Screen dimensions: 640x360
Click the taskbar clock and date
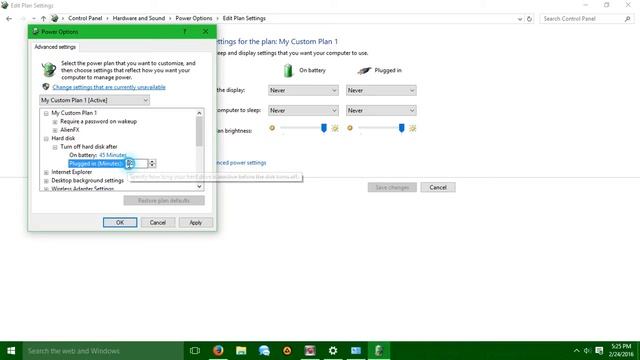pos(621,350)
